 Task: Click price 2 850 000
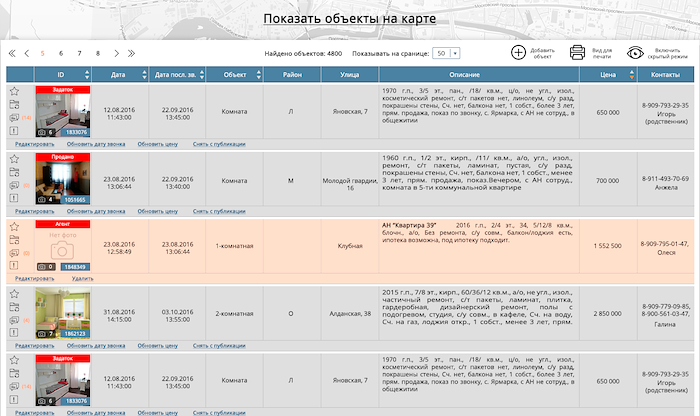[x=608, y=314]
